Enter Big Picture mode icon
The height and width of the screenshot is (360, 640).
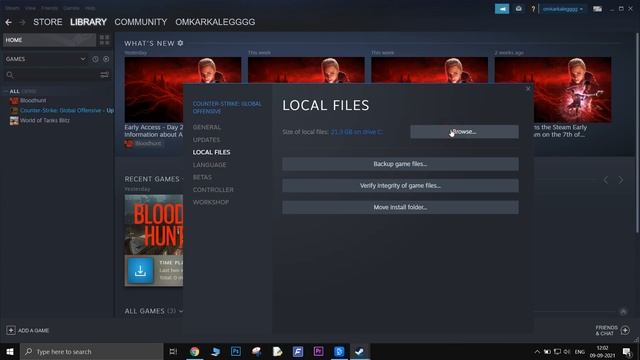tap(597, 9)
